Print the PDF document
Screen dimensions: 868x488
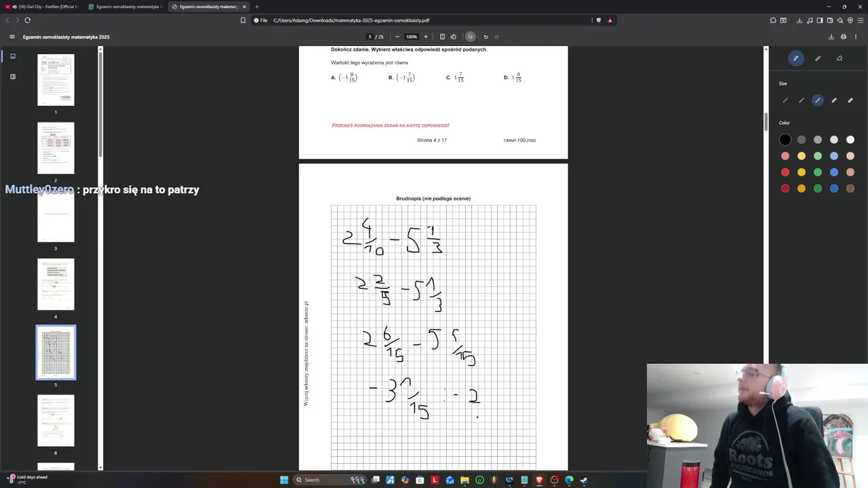tap(844, 37)
